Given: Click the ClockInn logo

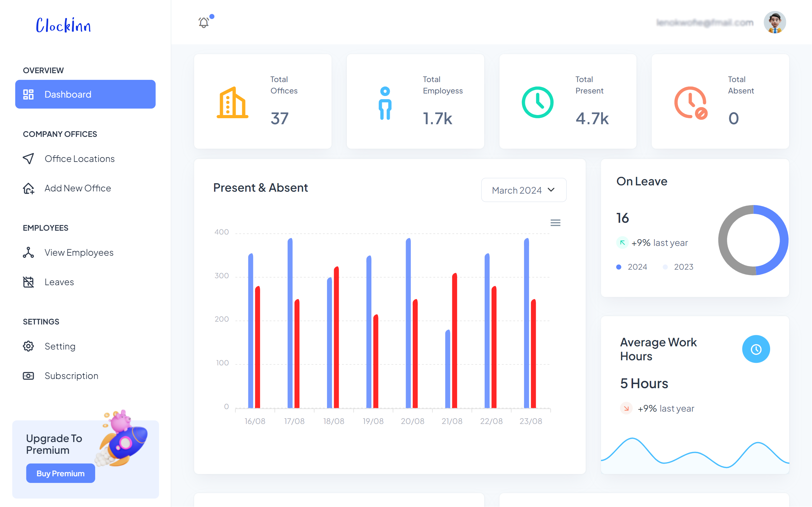Looking at the screenshot, I should [63, 25].
